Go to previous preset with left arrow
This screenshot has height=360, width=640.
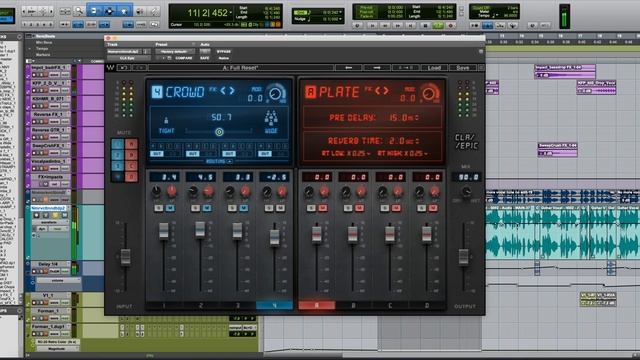[x=348, y=68]
